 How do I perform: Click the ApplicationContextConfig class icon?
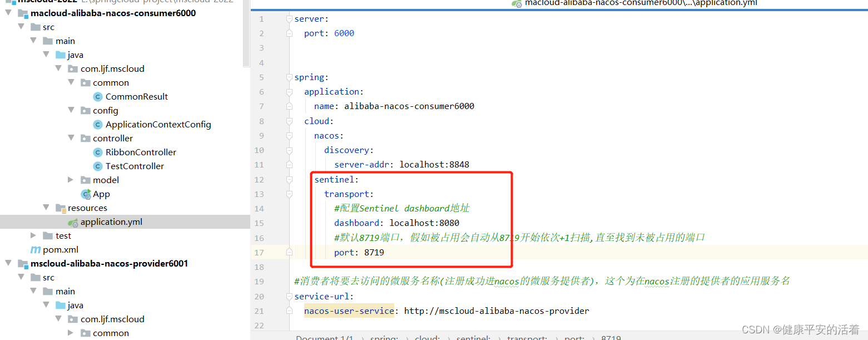tap(97, 124)
